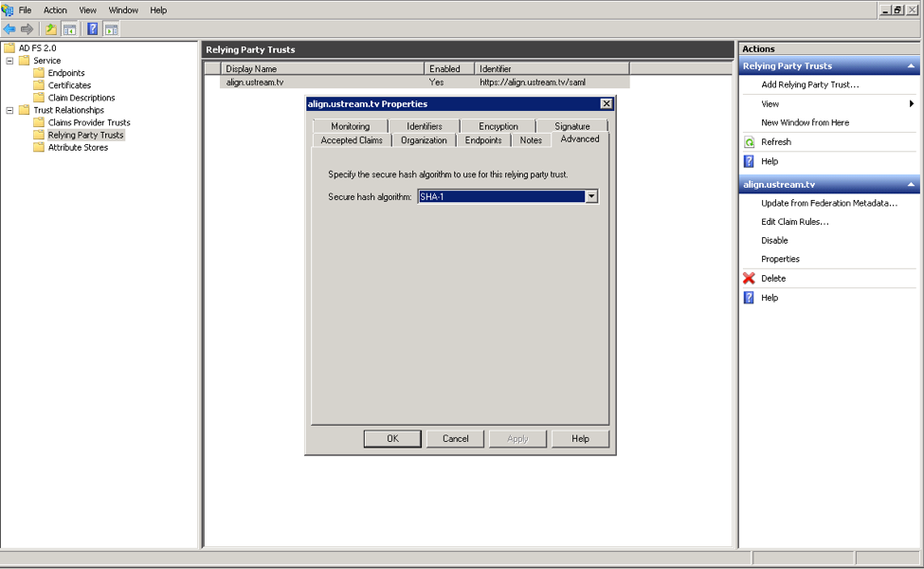Click the Up one level toolbar icon
Screen dimensions: 924x569
(51, 28)
